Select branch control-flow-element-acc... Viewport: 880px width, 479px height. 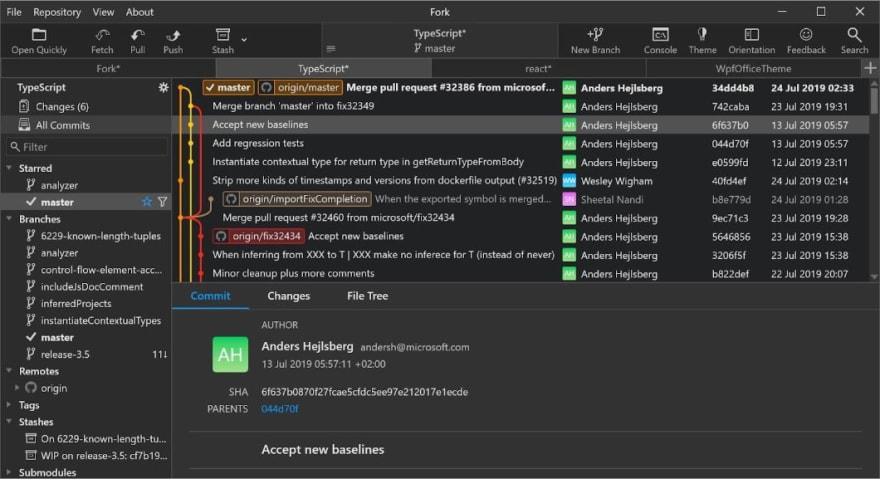click(x=86, y=270)
